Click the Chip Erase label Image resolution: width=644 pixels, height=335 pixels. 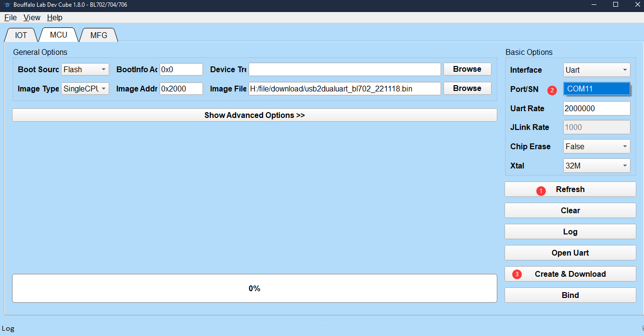tap(530, 146)
